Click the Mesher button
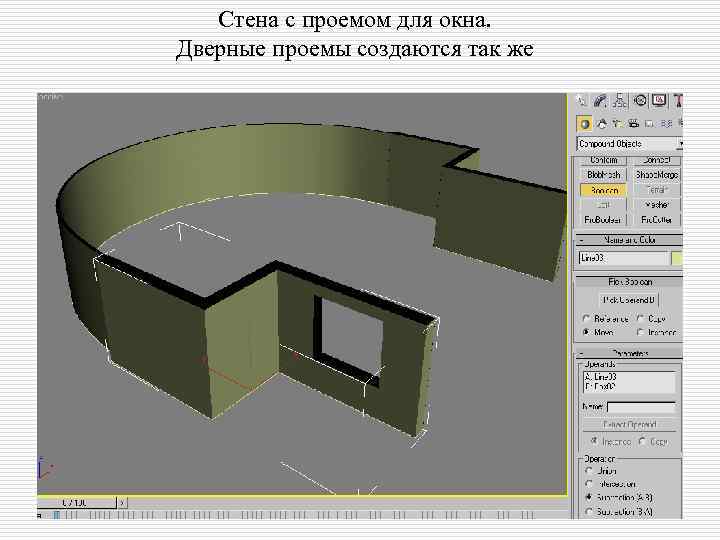This screenshot has height=540, width=720. point(657,205)
